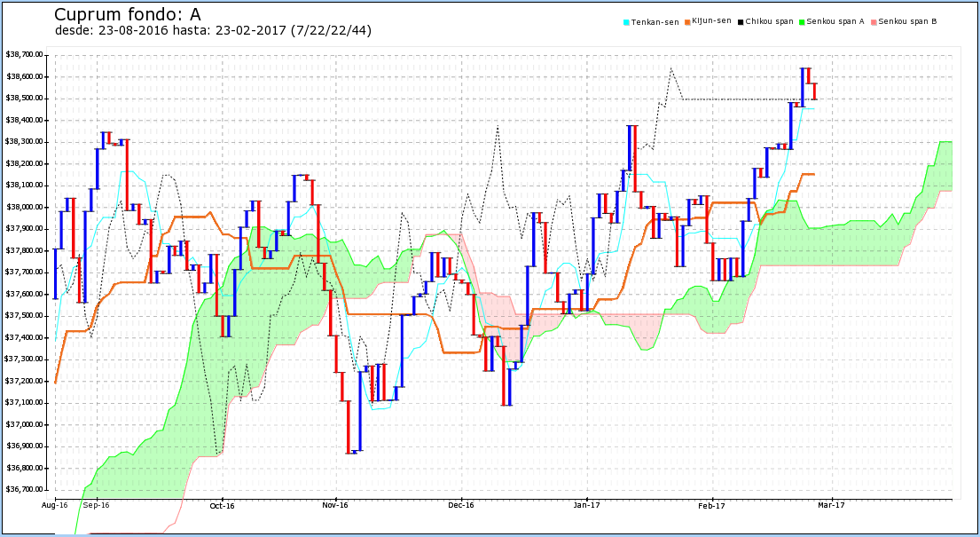Click the $38,200.00 y-axis label

pyautogui.click(x=24, y=163)
